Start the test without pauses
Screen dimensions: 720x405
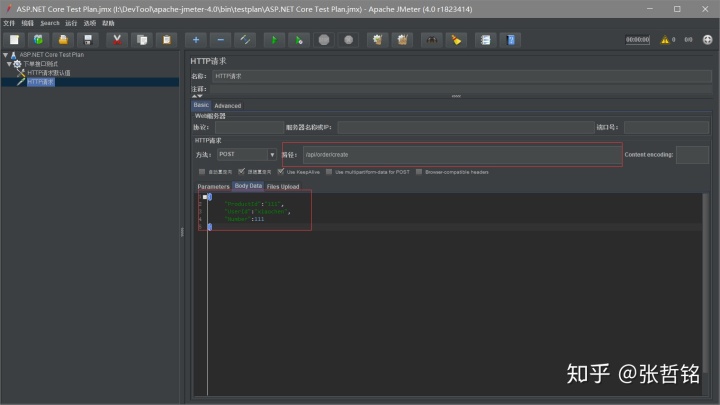[299, 40]
